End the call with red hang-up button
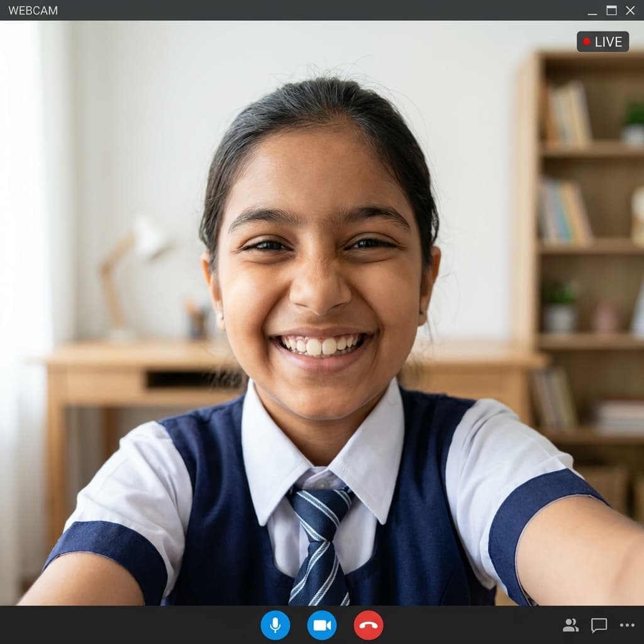This screenshot has height=644, width=644. tap(369, 625)
